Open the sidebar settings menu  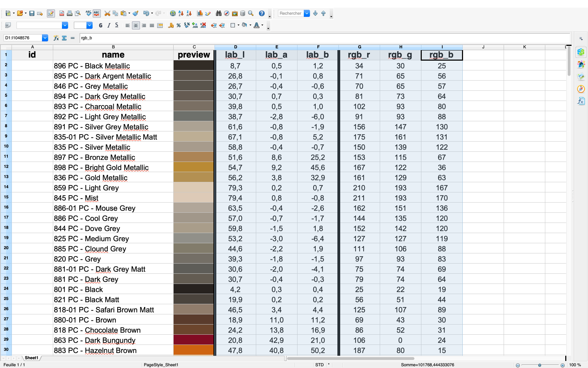(581, 39)
